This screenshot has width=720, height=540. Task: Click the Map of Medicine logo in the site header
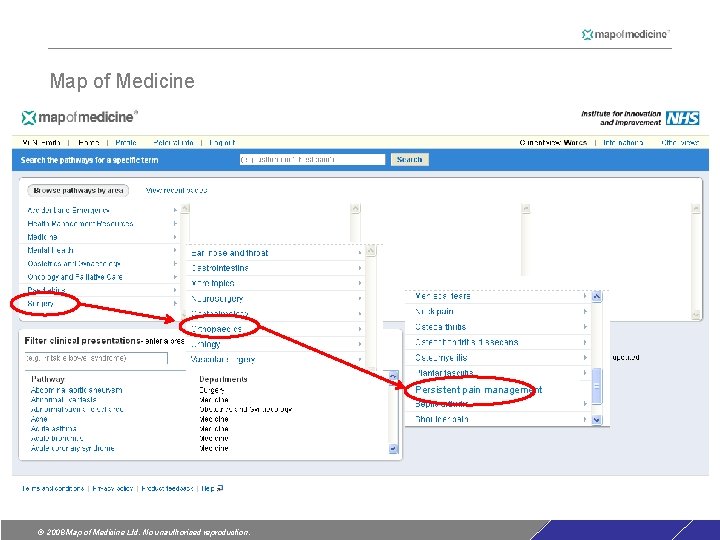click(x=79, y=118)
